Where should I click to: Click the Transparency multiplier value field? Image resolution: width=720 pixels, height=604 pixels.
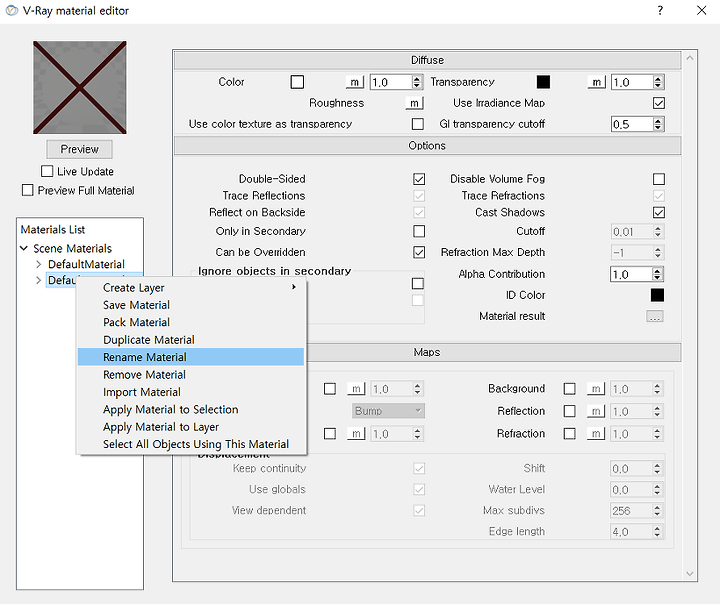click(x=632, y=82)
